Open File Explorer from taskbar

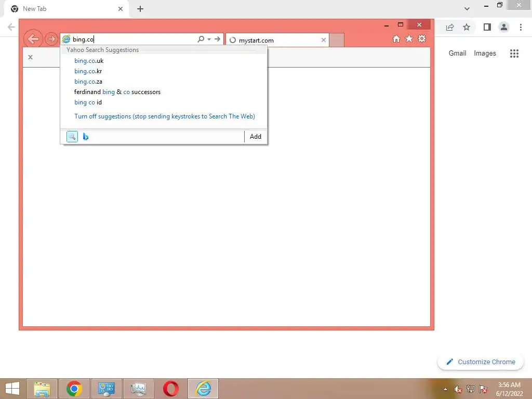(x=42, y=389)
